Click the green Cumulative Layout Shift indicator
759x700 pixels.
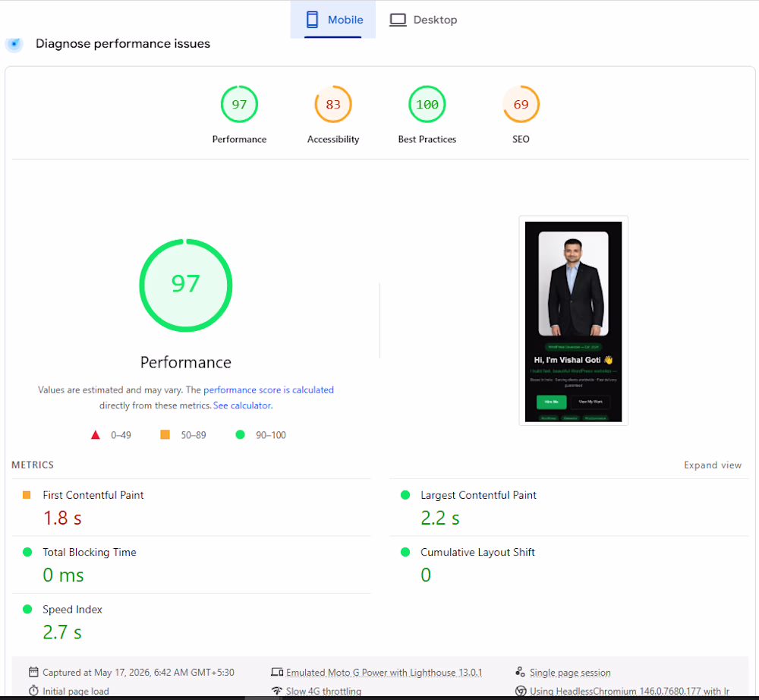[405, 552]
